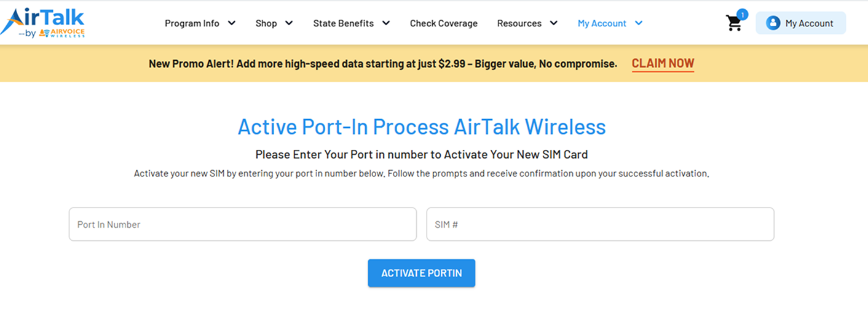Go to Check Coverage page
Screen dimensions: 868x317
click(x=444, y=23)
